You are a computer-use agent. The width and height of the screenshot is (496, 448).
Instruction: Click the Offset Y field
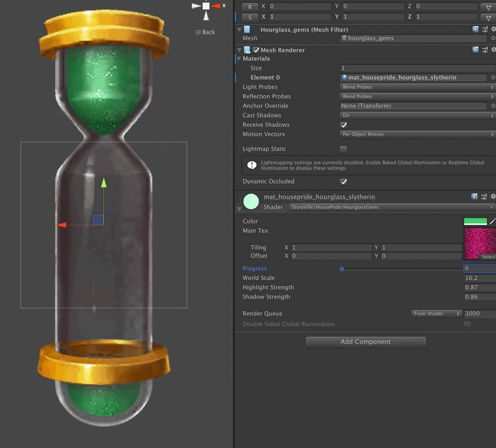(421, 256)
